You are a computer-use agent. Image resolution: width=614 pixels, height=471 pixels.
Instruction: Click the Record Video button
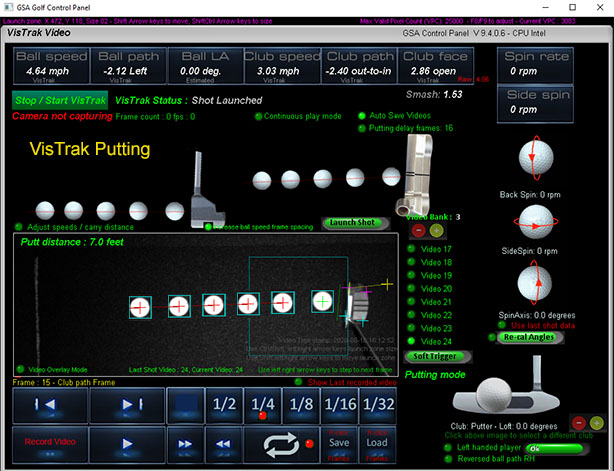[x=50, y=444]
